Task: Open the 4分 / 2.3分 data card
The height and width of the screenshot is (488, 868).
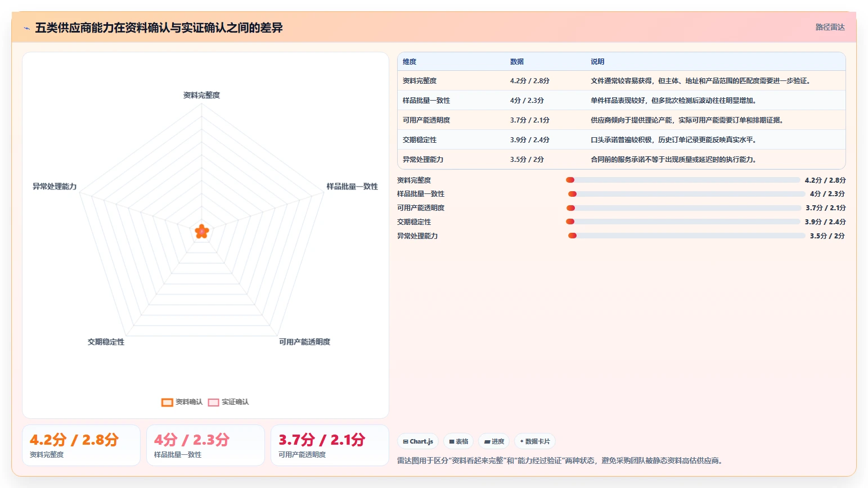Action: coord(205,445)
